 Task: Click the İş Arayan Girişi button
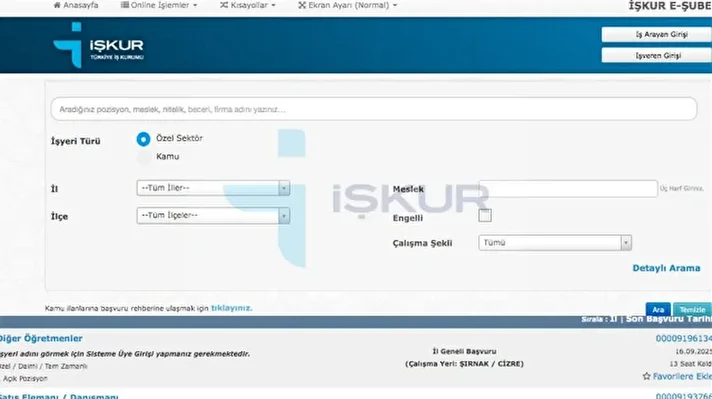point(657,34)
